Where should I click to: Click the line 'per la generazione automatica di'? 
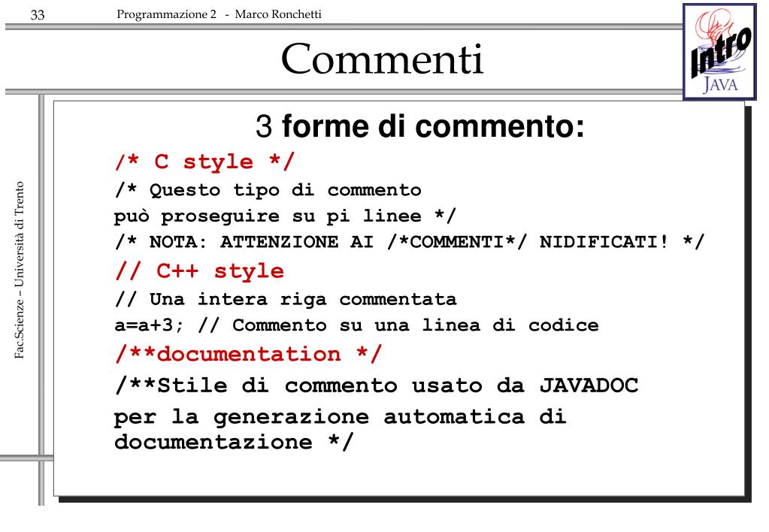[x=340, y=417]
